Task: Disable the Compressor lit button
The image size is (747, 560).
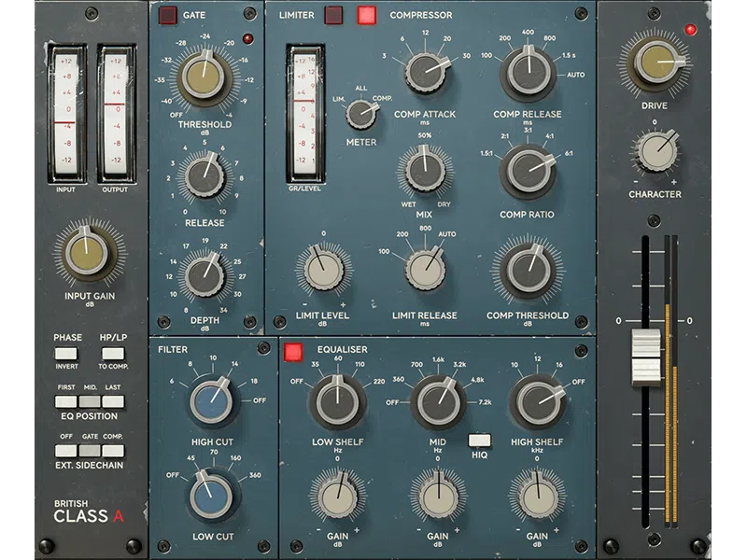Action: [366, 15]
